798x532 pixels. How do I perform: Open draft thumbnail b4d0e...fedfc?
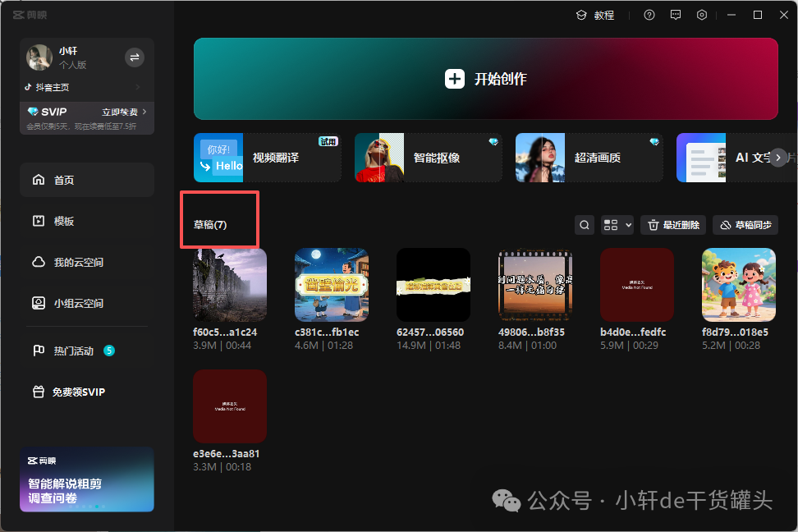[637, 285]
